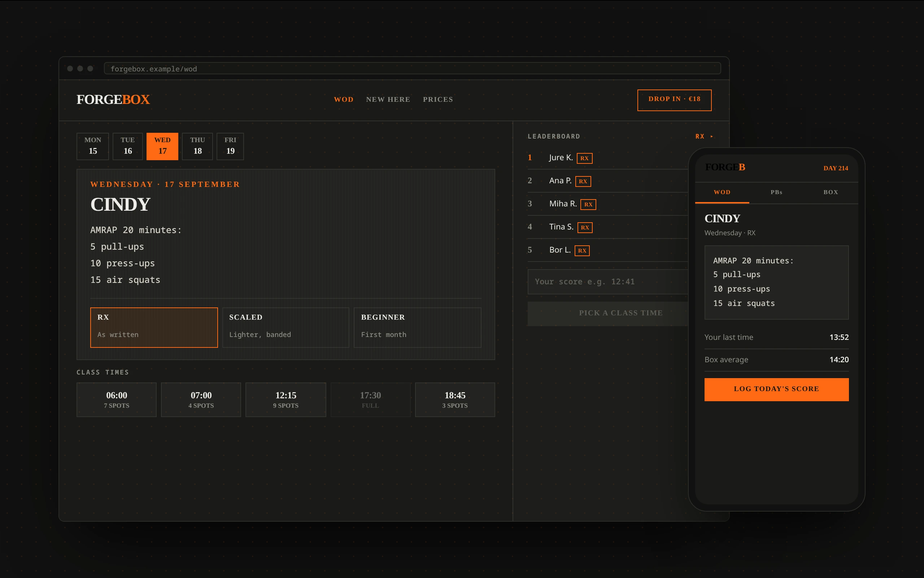Image resolution: width=924 pixels, height=578 pixels.
Task: Click the phone's workout description card
Action: tap(776, 282)
